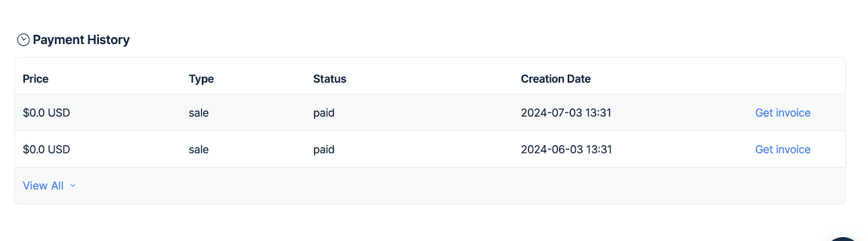The width and height of the screenshot is (868, 241).
Task: Click the sale type in first row
Action: [x=199, y=113]
